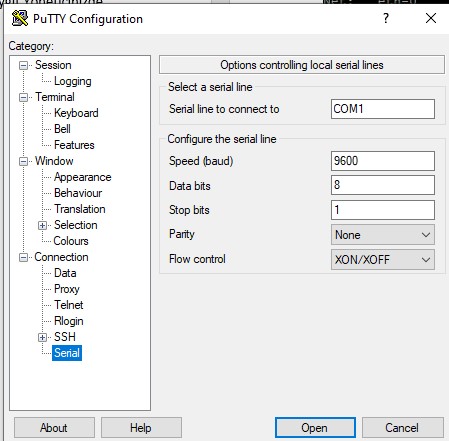Collapse the Terminal tree node
449x441 pixels.
click(23, 97)
